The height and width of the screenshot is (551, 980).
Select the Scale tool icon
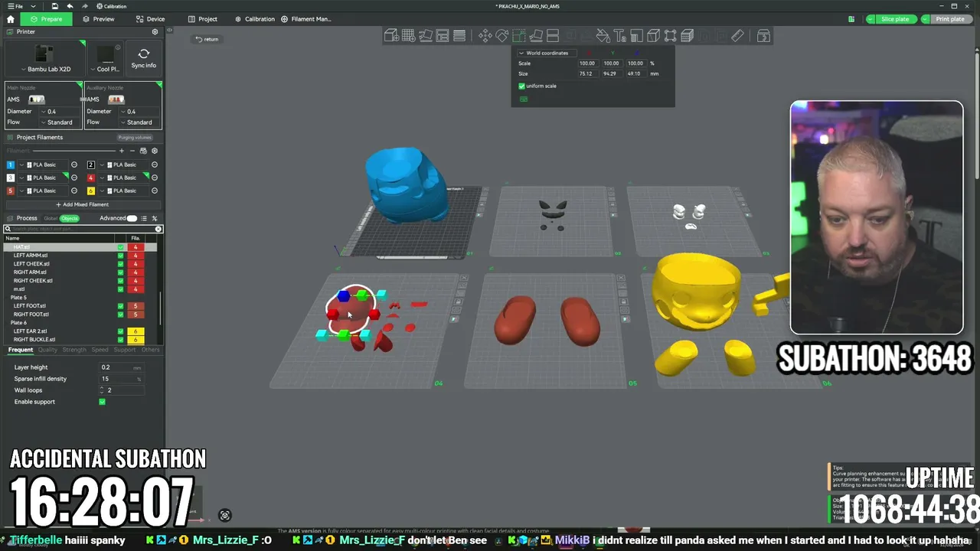click(x=519, y=36)
